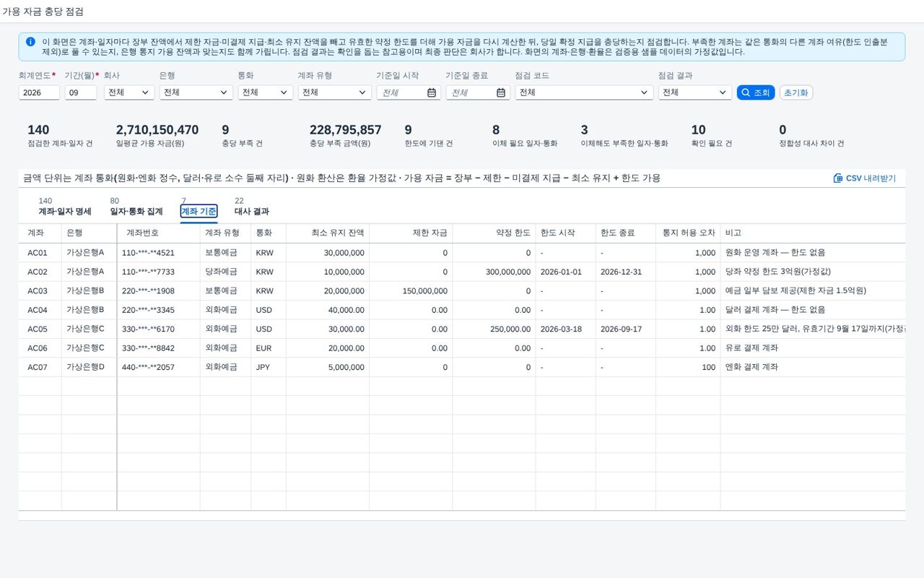The image size is (924, 578).
Task: Expand the 회사 dropdown
Action: [x=129, y=92]
